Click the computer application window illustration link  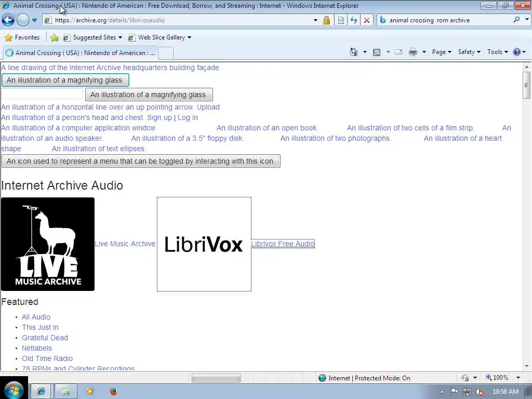78,128
